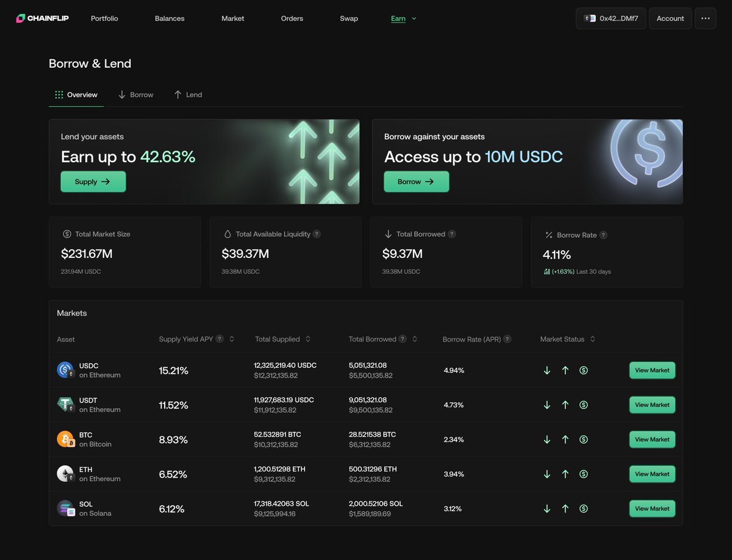Click the help icon beside Borrow Rate stat
This screenshot has height=560, width=732.
(x=603, y=235)
